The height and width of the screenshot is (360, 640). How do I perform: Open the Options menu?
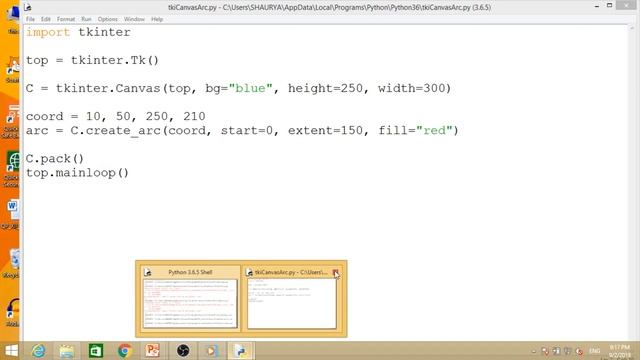(107, 19)
